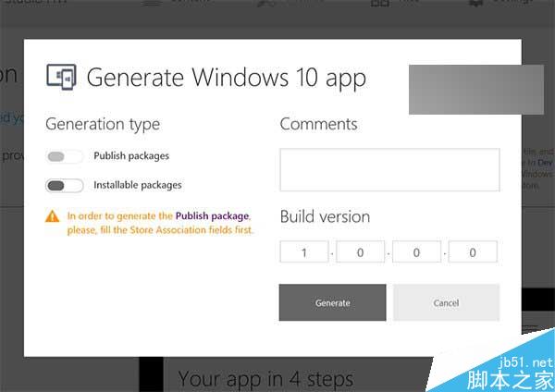Select the second Build version number field

[361, 251]
